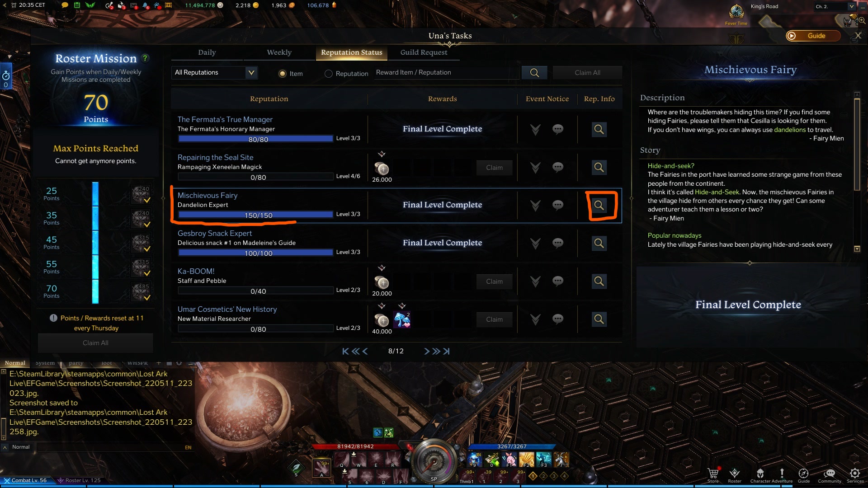Click the Rep Info magnifier for Gesbroy Snack Expert
The height and width of the screenshot is (488, 868).
pyautogui.click(x=599, y=243)
